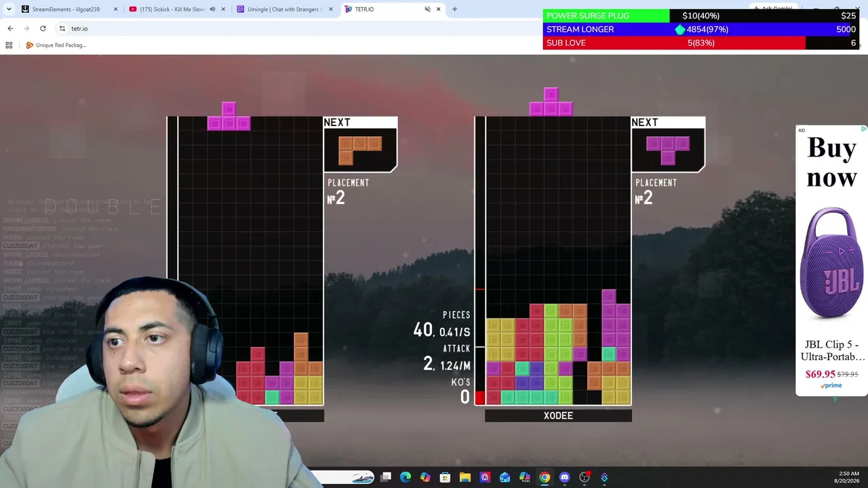This screenshot has height=488, width=868.
Task: Click the KO'S stat label
Action: (460, 382)
